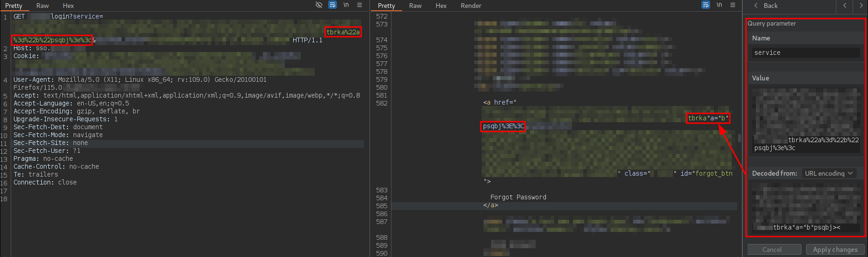Switch response view to the Hex tab

coord(441,6)
